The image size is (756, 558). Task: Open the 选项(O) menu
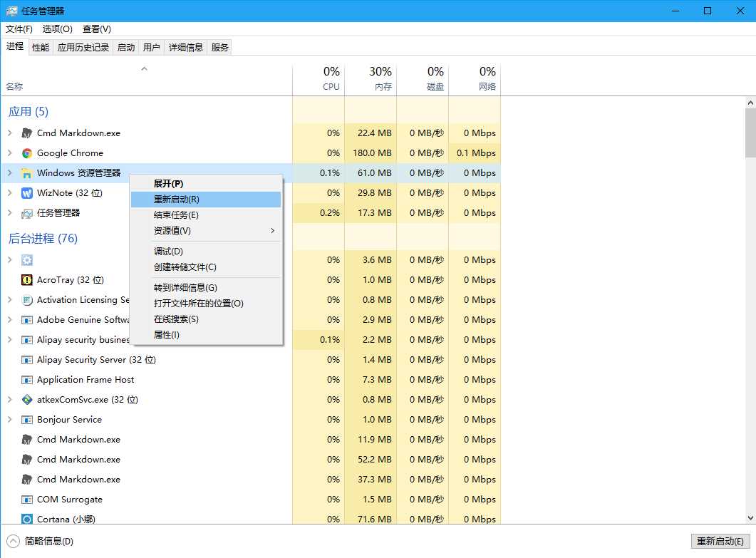57,29
